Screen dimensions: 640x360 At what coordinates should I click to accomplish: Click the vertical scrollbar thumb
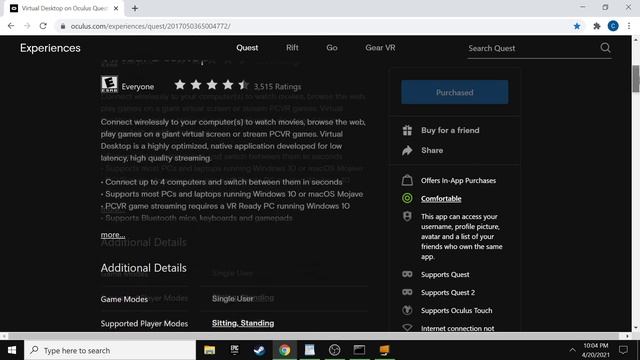[636, 78]
